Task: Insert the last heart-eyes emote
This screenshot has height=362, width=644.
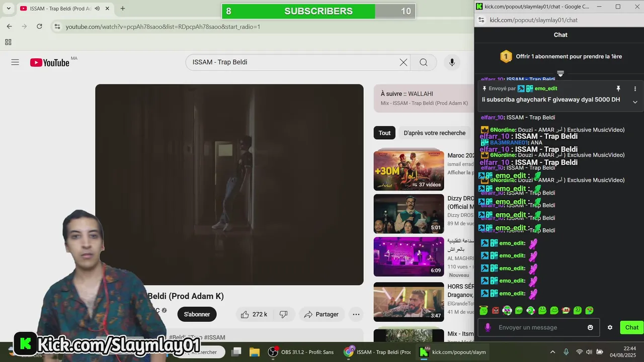Action: point(589,311)
